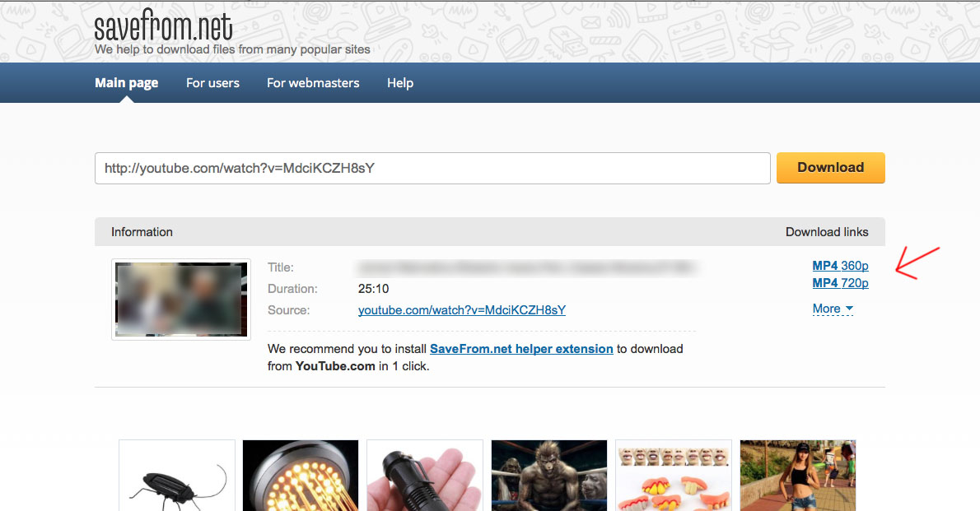Click the Source: label
Image resolution: width=980 pixels, height=511 pixels.
pos(289,310)
